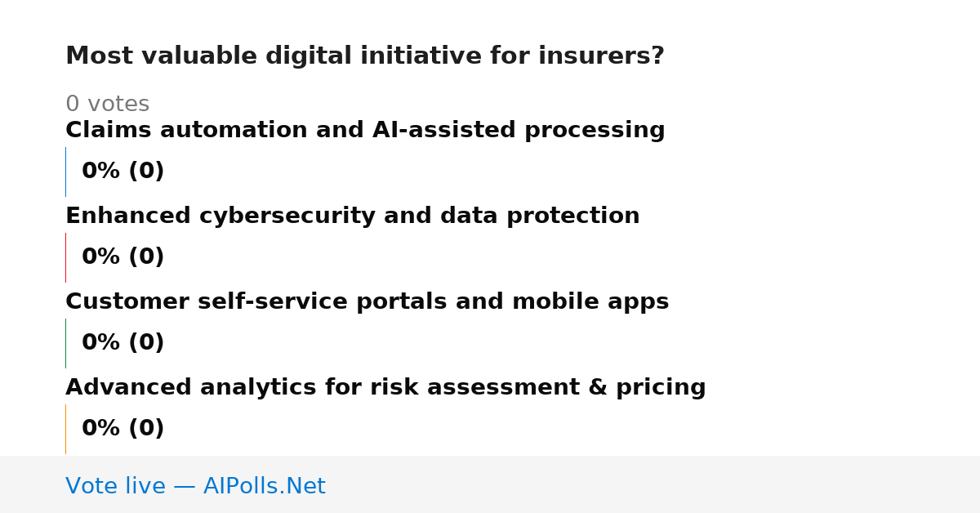This screenshot has height=513, width=980.
Task: Choose Customer self-service portals and mobile apps
Action: tap(367, 302)
